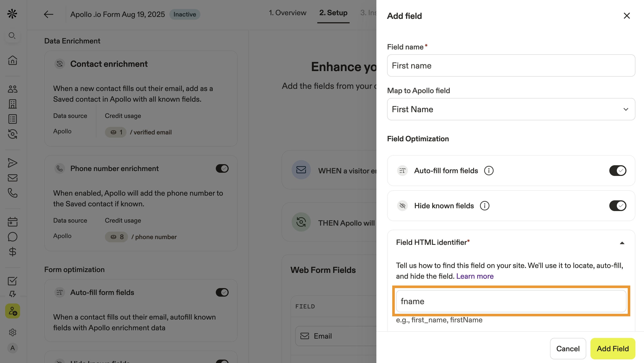Open the People icon in sidebar
Screen dimensions: 644x363
(12, 89)
